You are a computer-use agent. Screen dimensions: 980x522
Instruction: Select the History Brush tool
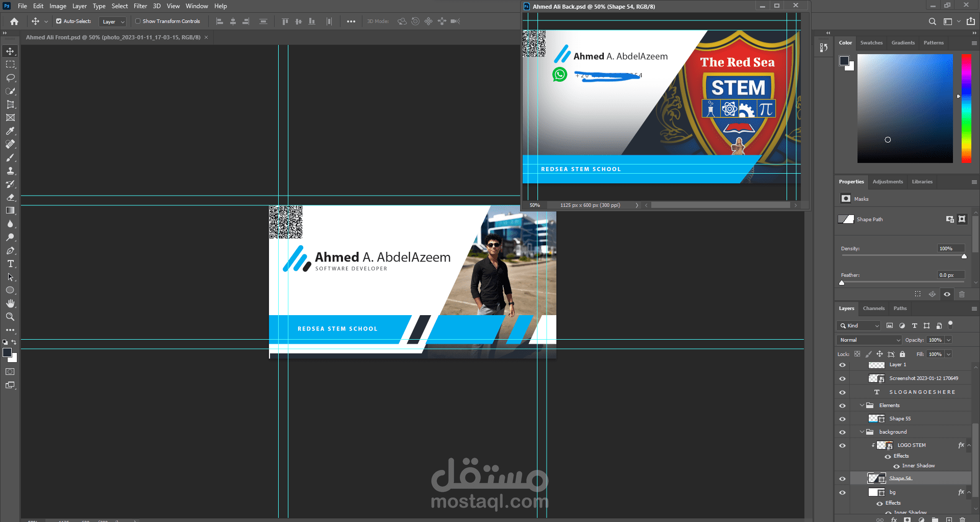(x=10, y=184)
